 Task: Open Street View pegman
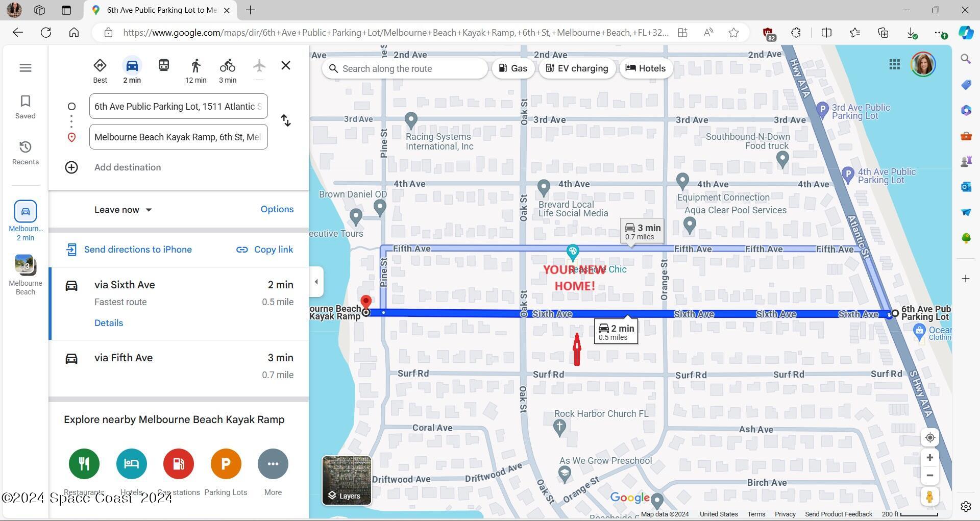930,497
